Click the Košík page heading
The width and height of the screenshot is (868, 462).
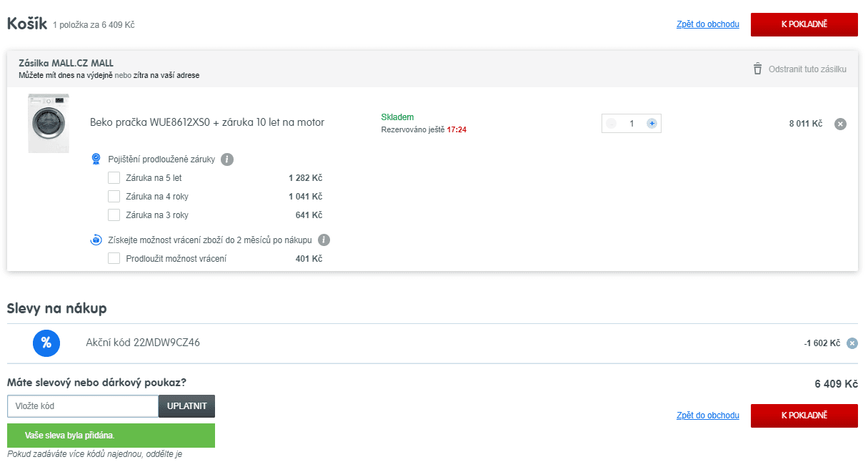pyautogui.click(x=27, y=24)
